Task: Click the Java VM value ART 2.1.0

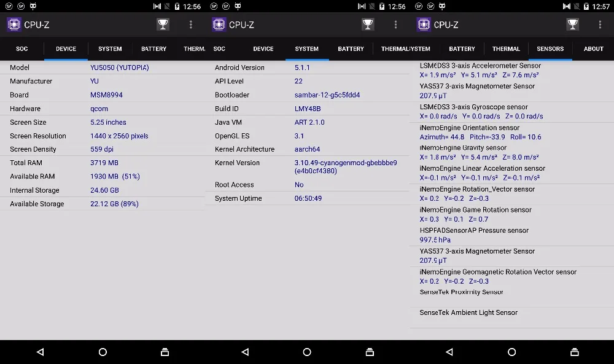Action: tap(309, 122)
